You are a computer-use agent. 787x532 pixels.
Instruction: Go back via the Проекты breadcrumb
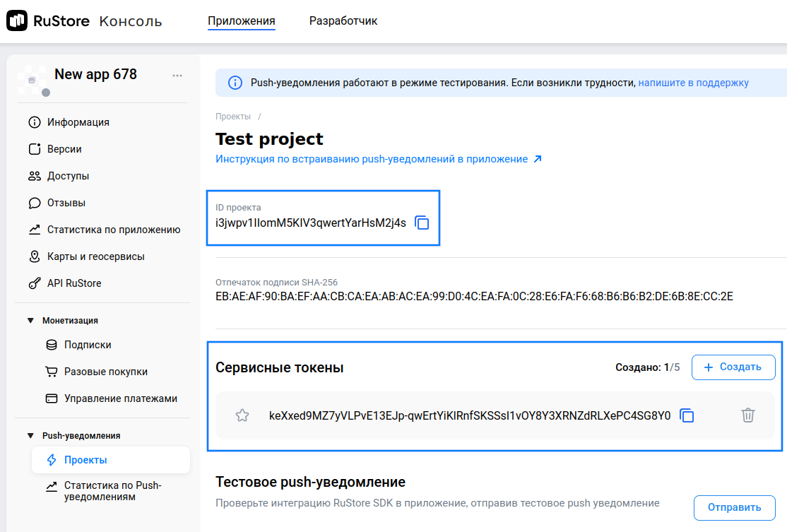(x=233, y=117)
